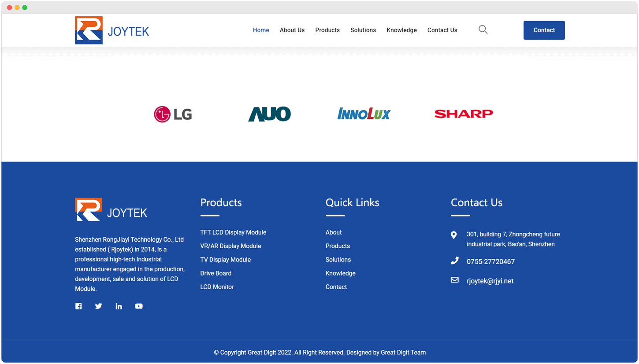Close window with the red button
This screenshot has height=364, width=639.
10,7
